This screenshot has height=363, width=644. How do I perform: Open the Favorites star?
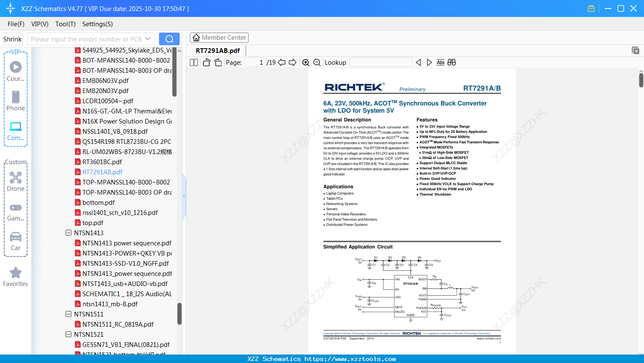pyautogui.click(x=16, y=277)
